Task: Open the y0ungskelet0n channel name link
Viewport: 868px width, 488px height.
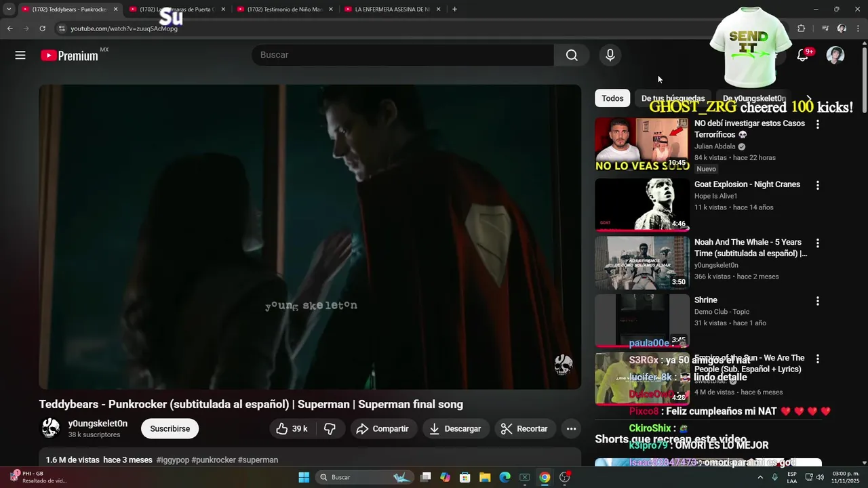Action: click(98, 424)
